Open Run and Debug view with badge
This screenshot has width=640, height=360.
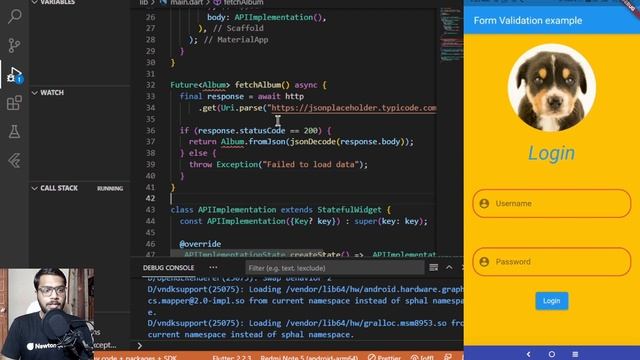15,75
